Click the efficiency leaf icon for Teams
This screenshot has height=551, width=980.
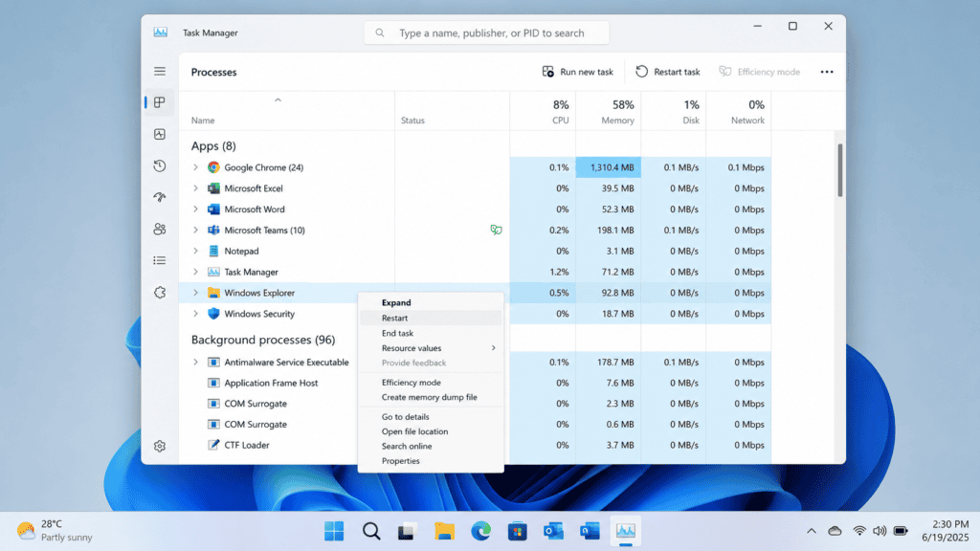(497, 230)
